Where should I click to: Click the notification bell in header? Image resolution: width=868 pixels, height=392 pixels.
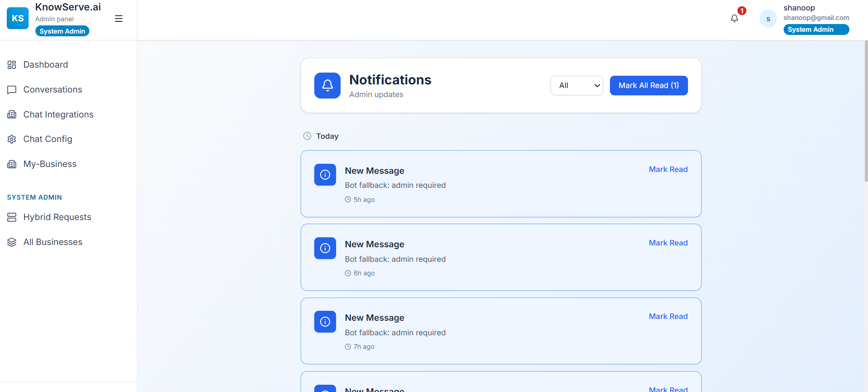point(734,19)
